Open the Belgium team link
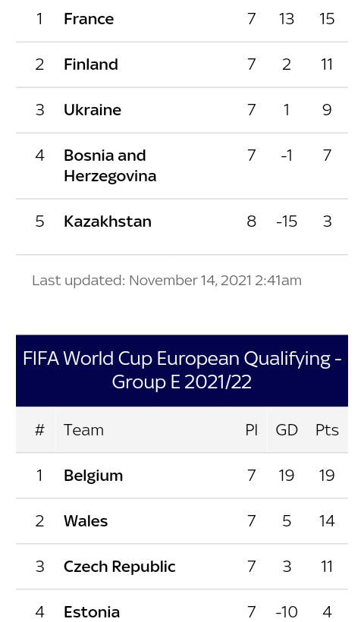The width and height of the screenshot is (364, 622). [x=93, y=476]
